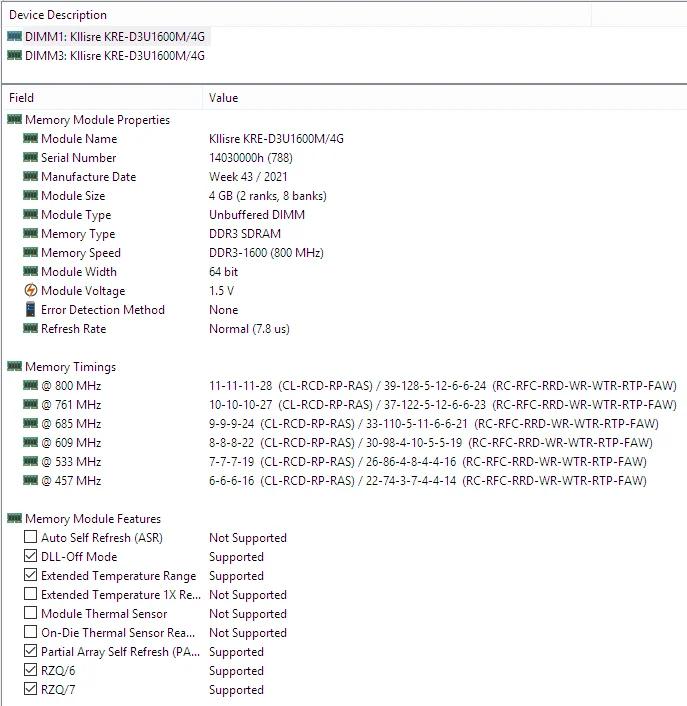This screenshot has width=687, height=706.
Task: Click Not Supported value for ASR
Action: pos(248,538)
